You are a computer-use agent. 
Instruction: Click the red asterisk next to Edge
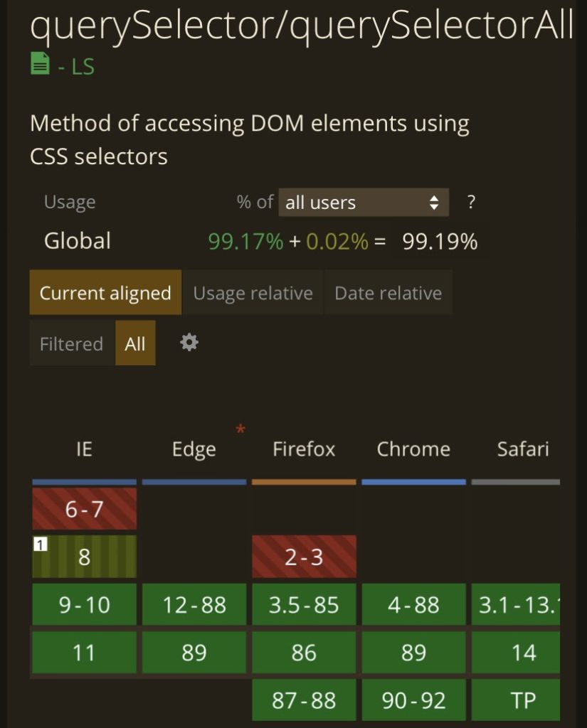[240, 429]
